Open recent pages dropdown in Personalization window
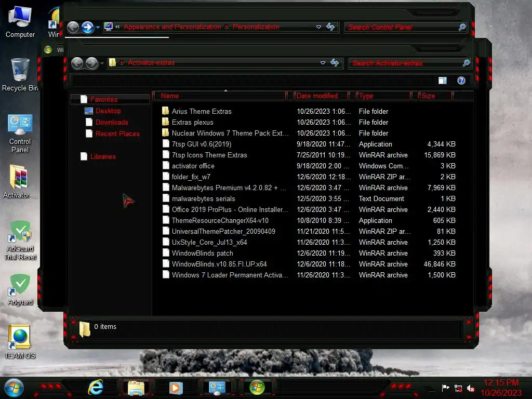Image resolution: width=532 pixels, height=399 pixels. click(x=98, y=27)
